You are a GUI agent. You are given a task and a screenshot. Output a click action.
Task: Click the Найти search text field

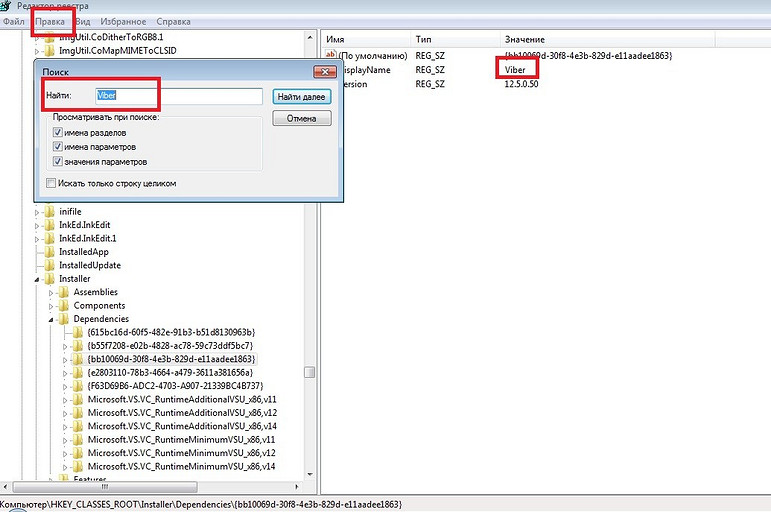click(178, 96)
